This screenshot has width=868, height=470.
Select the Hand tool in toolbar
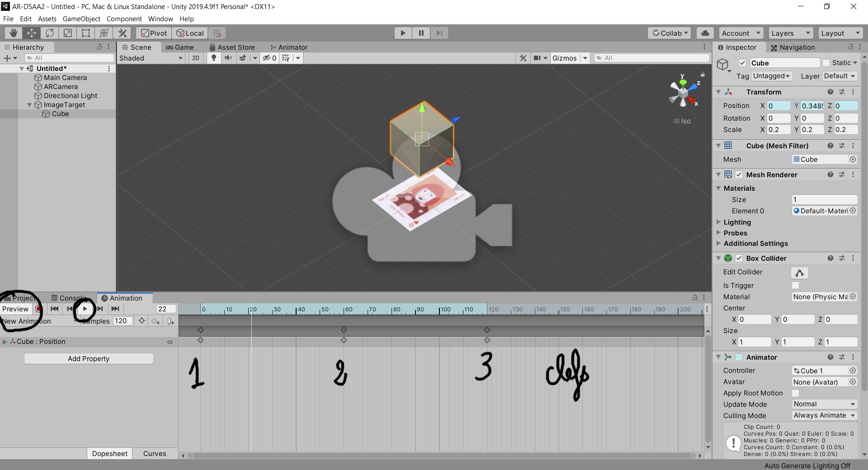pyautogui.click(x=14, y=33)
